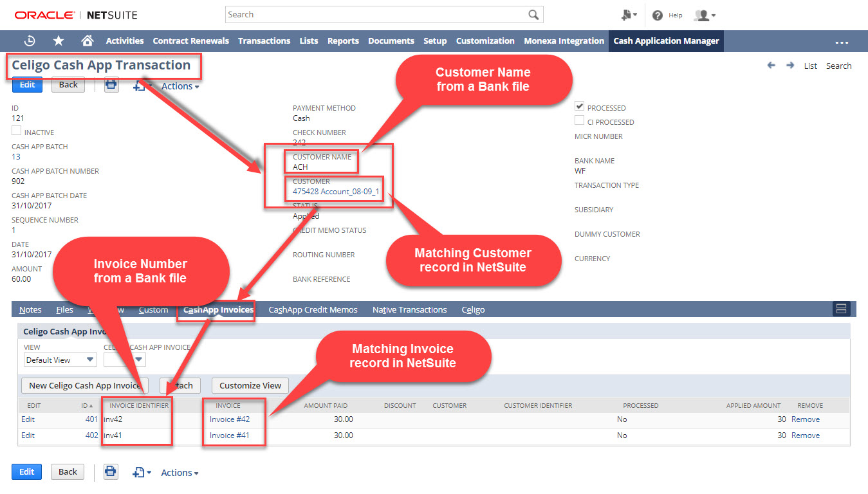868x494 pixels.
Task: Click the bottom print icon
Action: click(x=111, y=471)
